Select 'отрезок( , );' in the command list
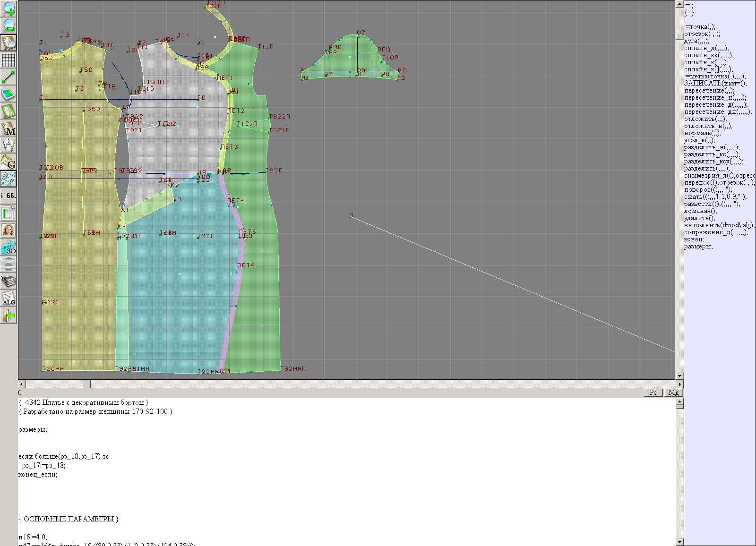The image size is (756, 546). pos(702,34)
